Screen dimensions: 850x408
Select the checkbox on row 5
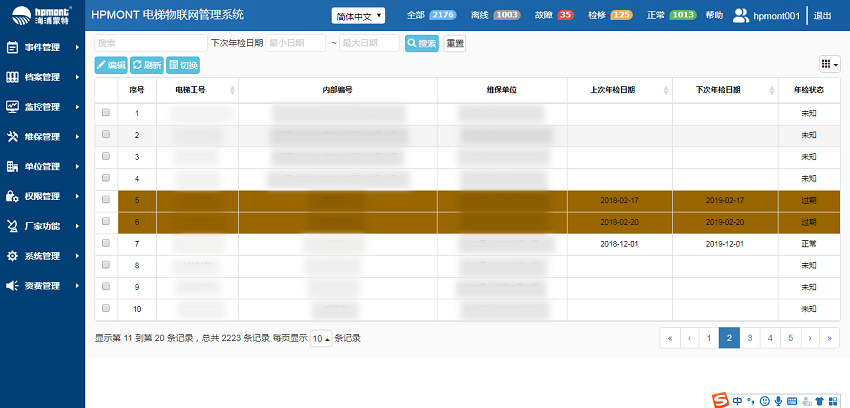(107, 200)
